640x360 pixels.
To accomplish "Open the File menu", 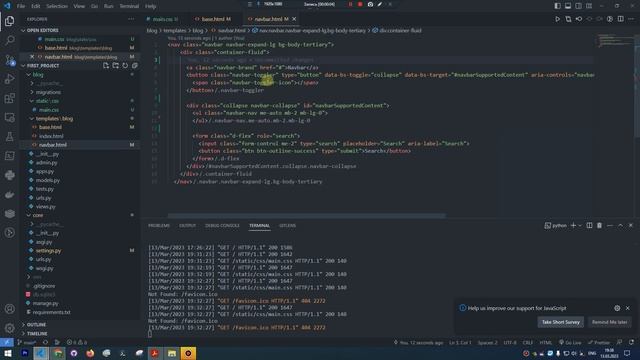I will click(21, 6).
